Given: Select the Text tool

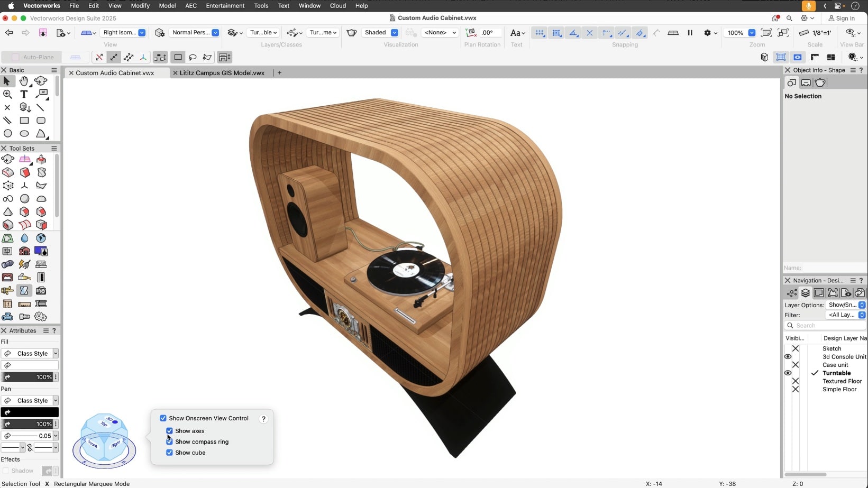Looking at the screenshot, I should pos(24,94).
